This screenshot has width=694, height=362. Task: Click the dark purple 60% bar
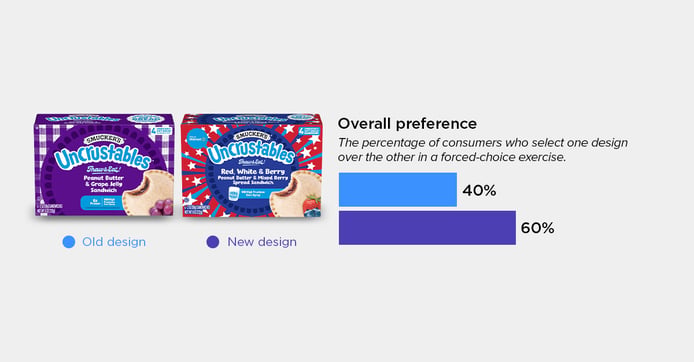click(x=427, y=227)
